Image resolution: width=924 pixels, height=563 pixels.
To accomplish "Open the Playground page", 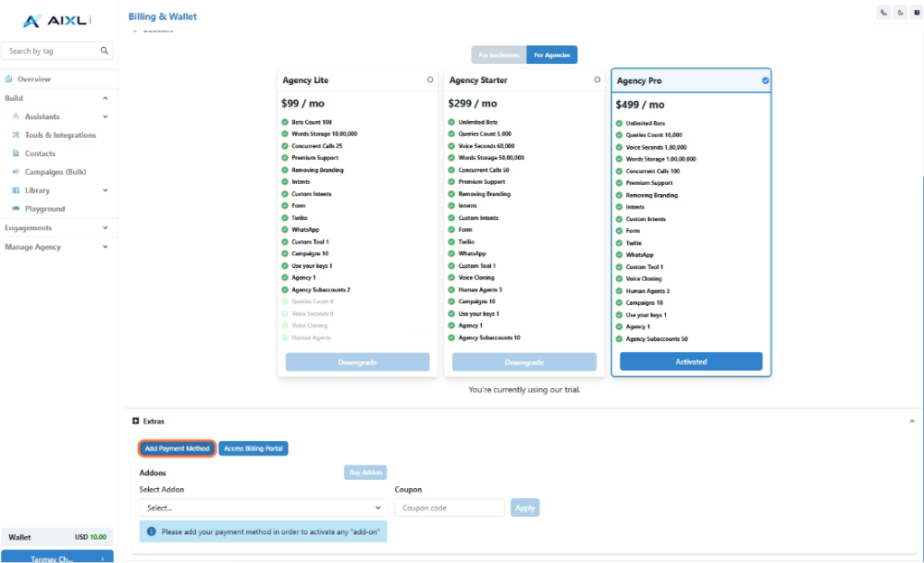I will 44,208.
